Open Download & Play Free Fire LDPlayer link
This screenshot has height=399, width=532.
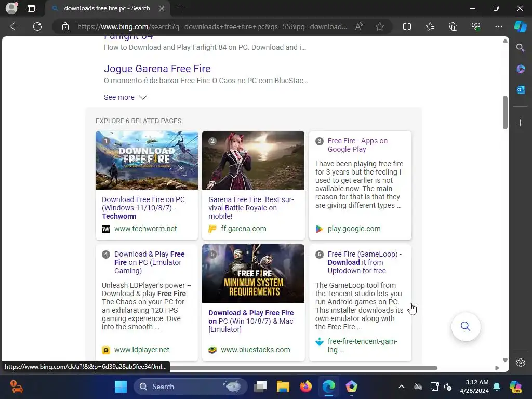point(149,262)
